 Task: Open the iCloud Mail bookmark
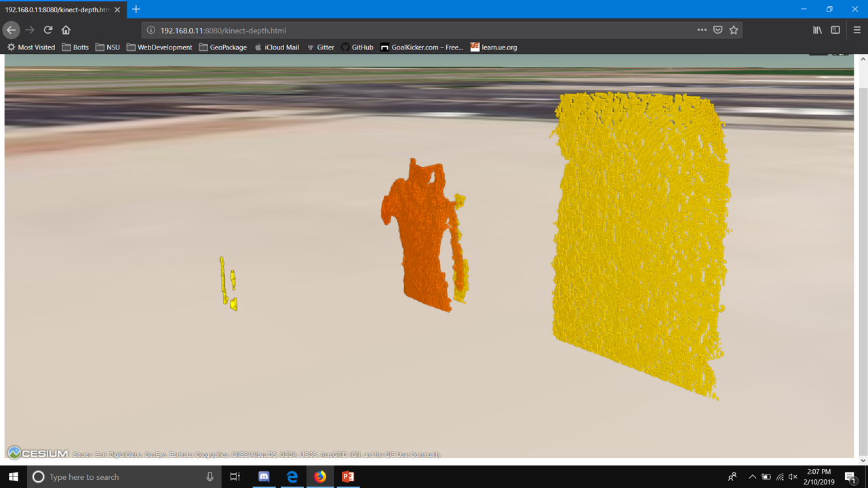[277, 47]
